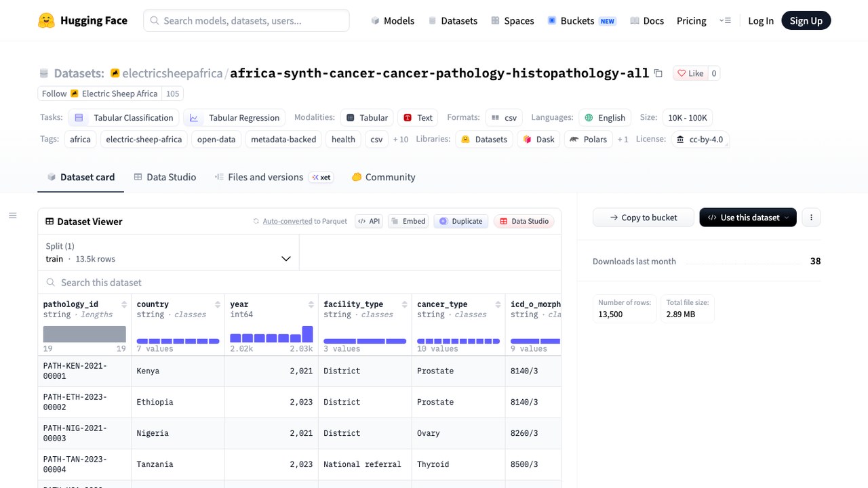Screen dimensions: 868x488
Task: Open Data Studio from the viewer header
Action: tap(524, 221)
